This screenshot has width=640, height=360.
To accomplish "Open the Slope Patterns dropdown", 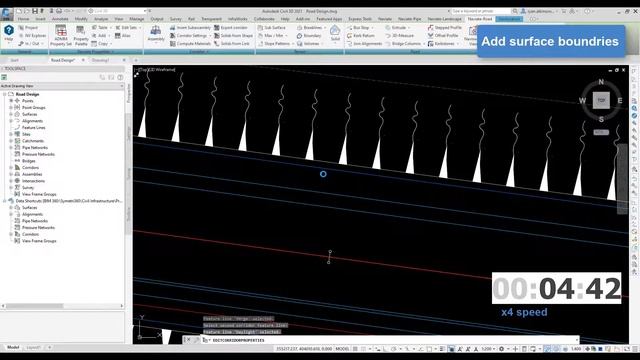I will coord(276,44).
